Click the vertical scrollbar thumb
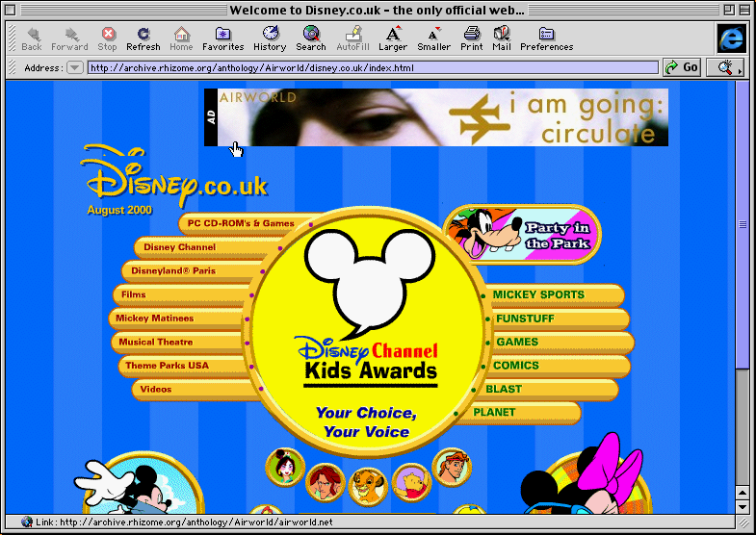 [743, 224]
